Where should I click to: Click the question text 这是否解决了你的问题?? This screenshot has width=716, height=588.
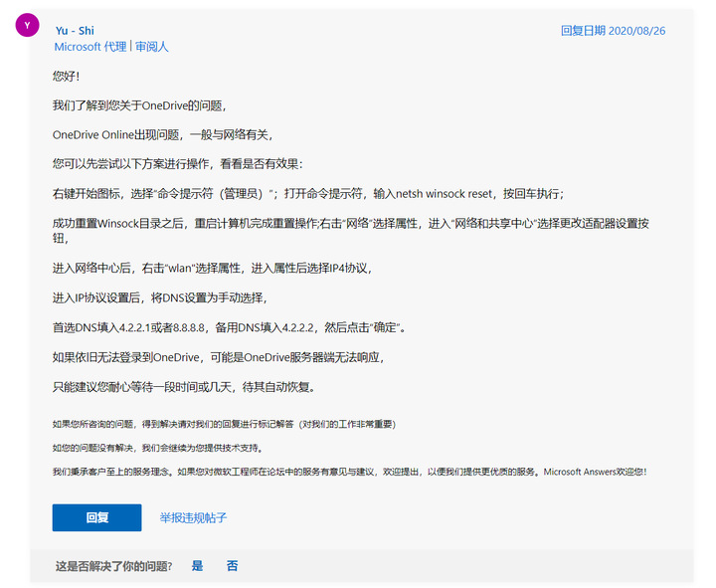(113, 566)
